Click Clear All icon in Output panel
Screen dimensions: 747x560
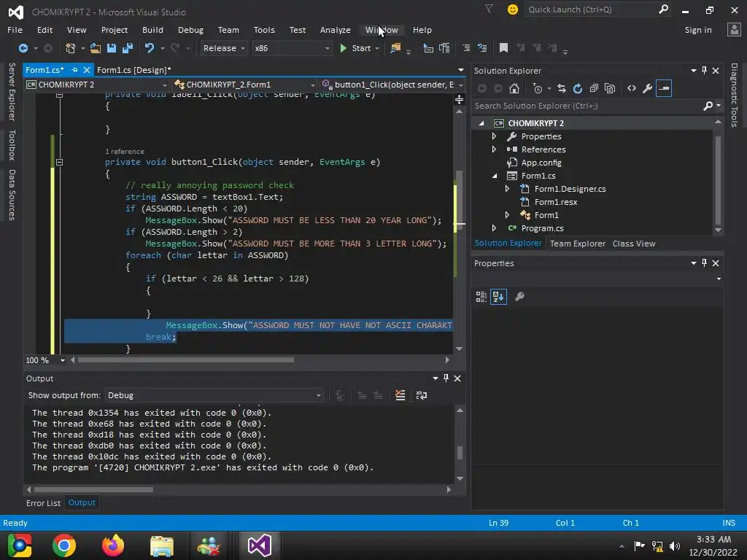400,395
